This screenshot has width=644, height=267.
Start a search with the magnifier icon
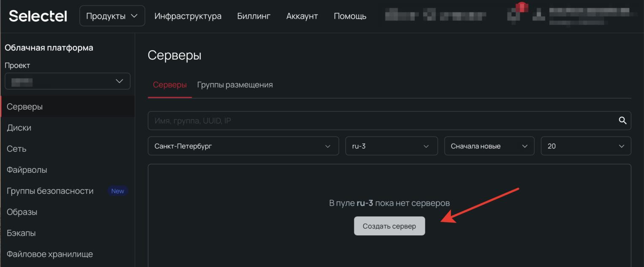622,120
